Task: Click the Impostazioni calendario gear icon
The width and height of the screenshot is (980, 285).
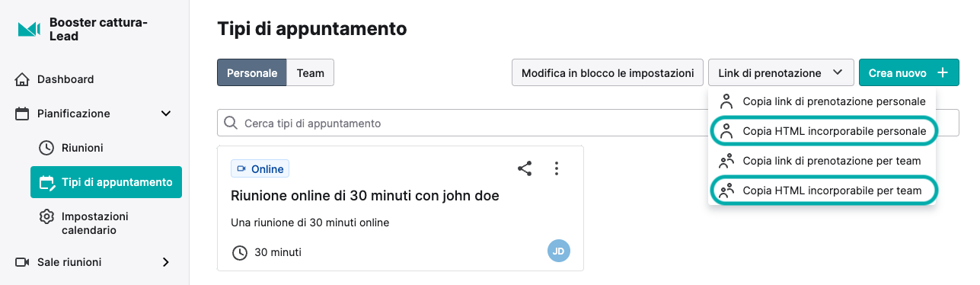Action: tap(46, 216)
